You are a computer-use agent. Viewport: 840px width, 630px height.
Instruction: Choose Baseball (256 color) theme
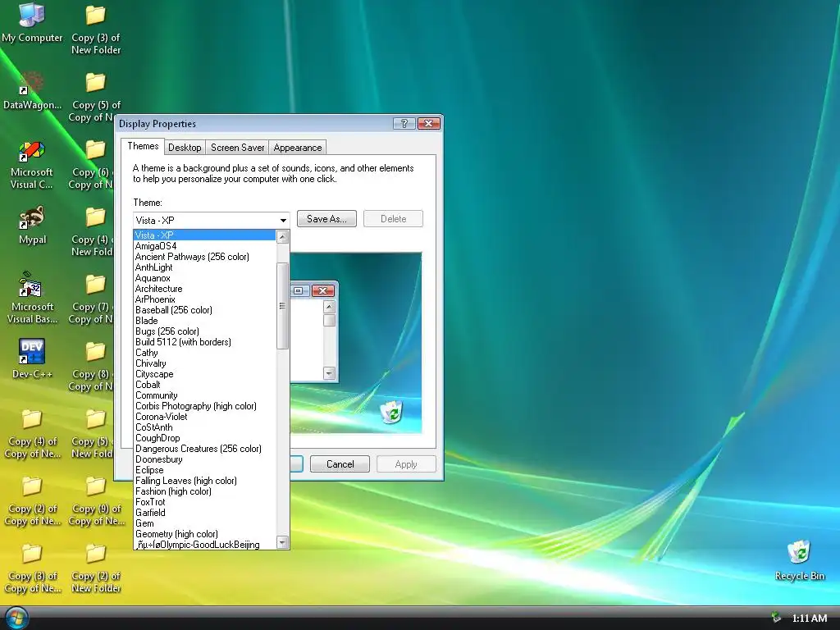[204, 310]
